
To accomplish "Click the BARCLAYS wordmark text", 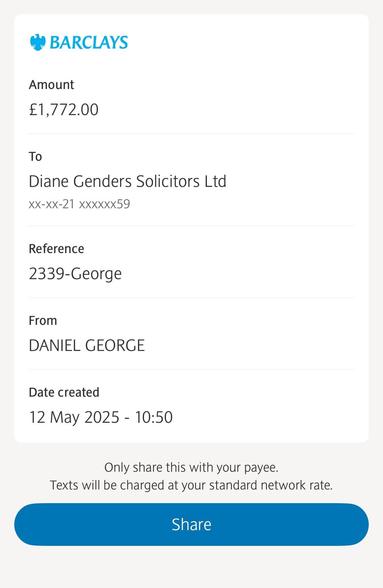I will click(89, 42).
